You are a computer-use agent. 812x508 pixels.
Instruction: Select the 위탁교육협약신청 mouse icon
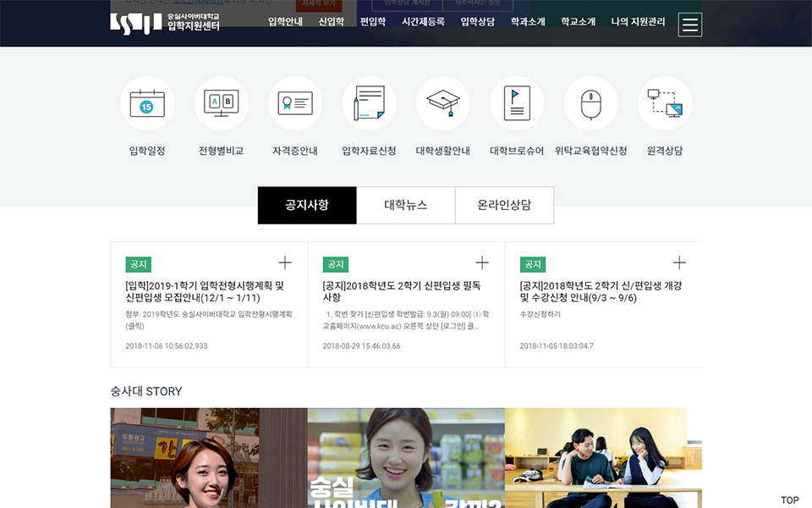(590, 103)
